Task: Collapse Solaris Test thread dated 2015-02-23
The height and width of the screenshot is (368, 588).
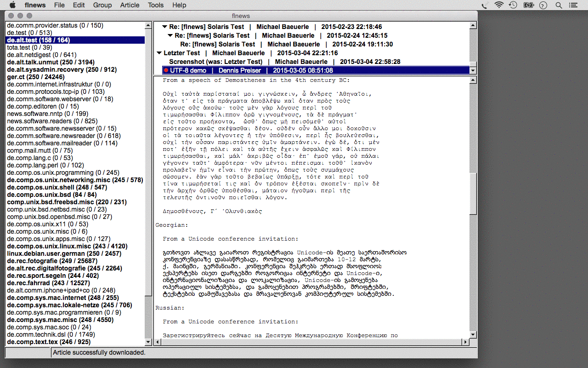Action: (165, 27)
